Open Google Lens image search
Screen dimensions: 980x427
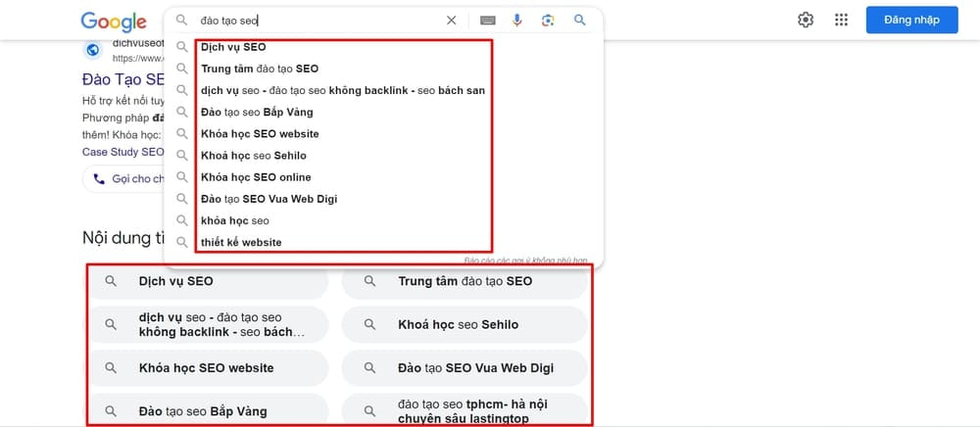point(548,20)
